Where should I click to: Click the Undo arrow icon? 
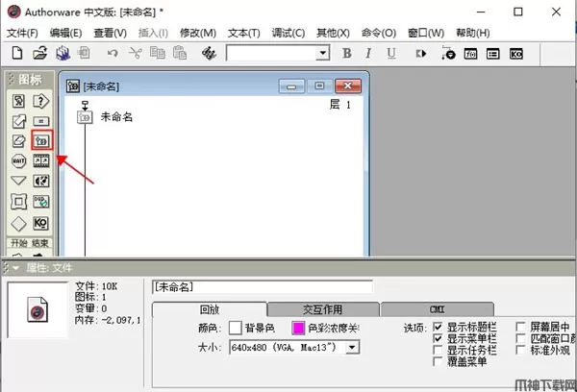113,53
